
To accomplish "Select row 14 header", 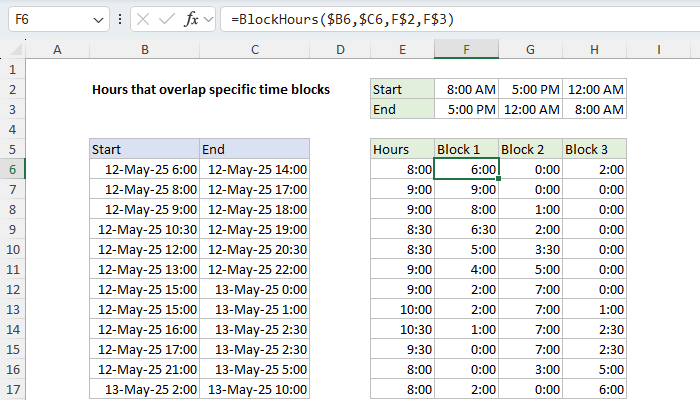I will tap(12, 329).
